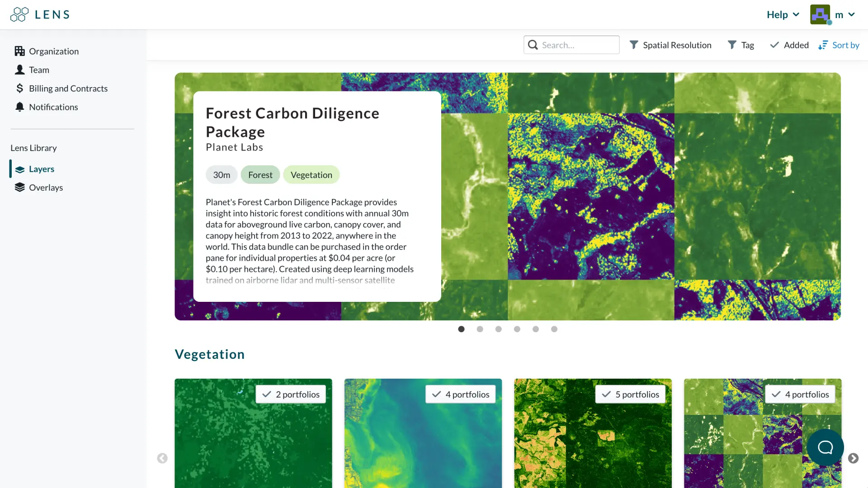Click the user avatar icon
868x488 pixels.
[820, 14]
